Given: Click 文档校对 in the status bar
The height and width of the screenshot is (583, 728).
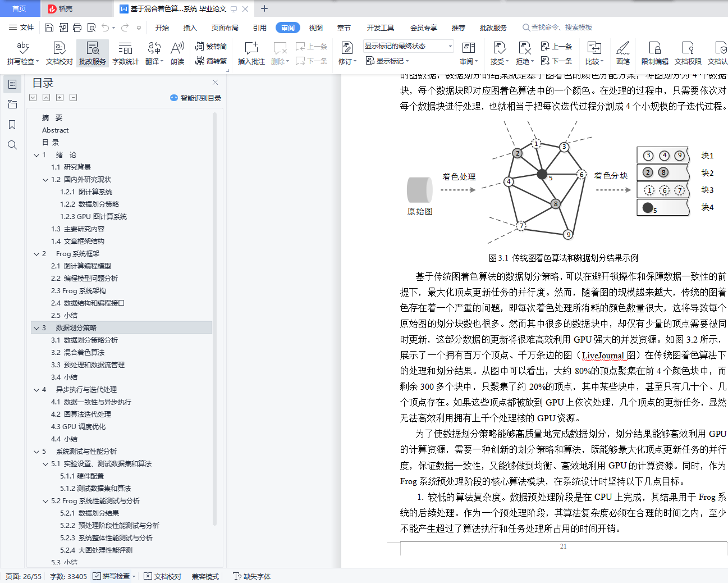Looking at the screenshot, I should 163,576.
